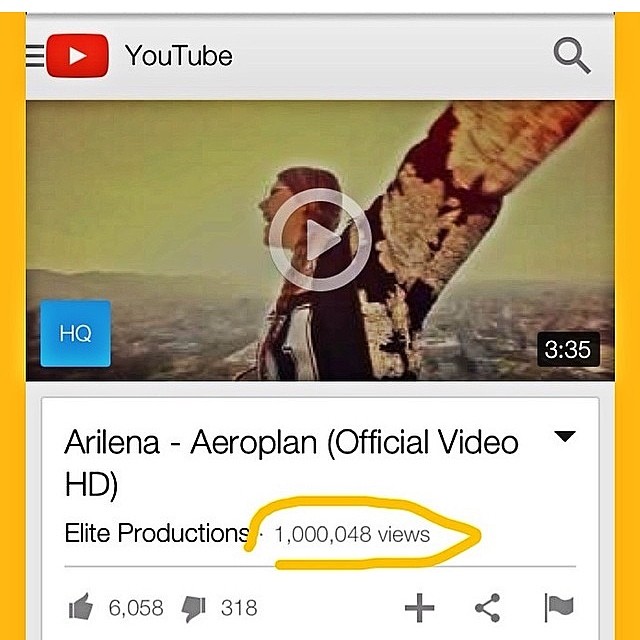Click the 1,000,048 views text

click(352, 534)
